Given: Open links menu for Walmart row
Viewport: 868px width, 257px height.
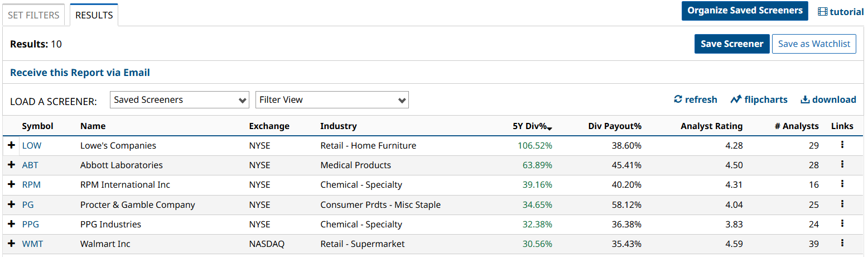Looking at the screenshot, I should (842, 243).
